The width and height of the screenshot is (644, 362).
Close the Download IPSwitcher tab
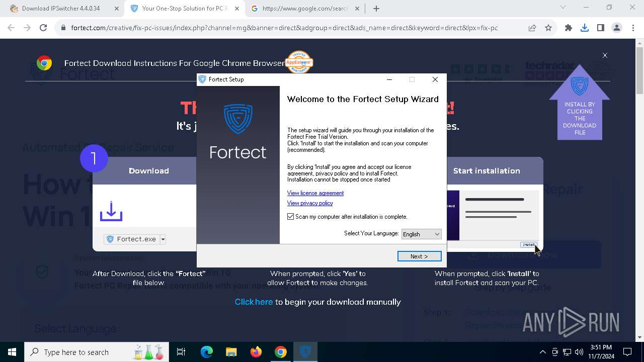pos(116,9)
